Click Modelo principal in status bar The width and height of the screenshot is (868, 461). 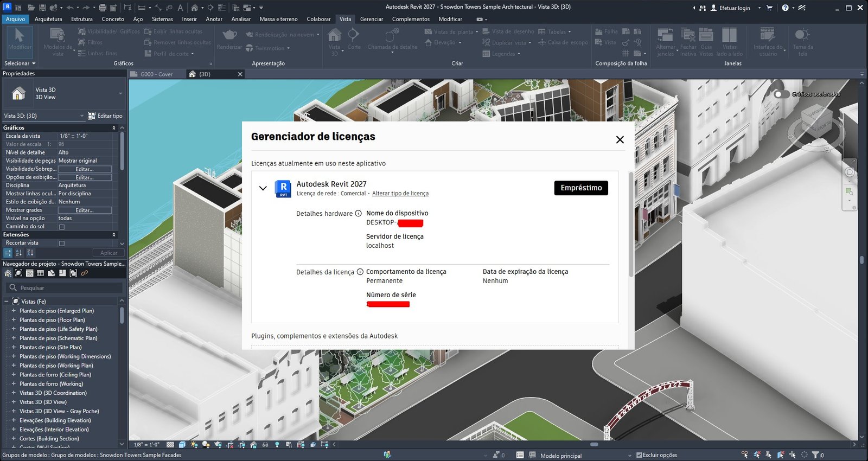pos(561,456)
